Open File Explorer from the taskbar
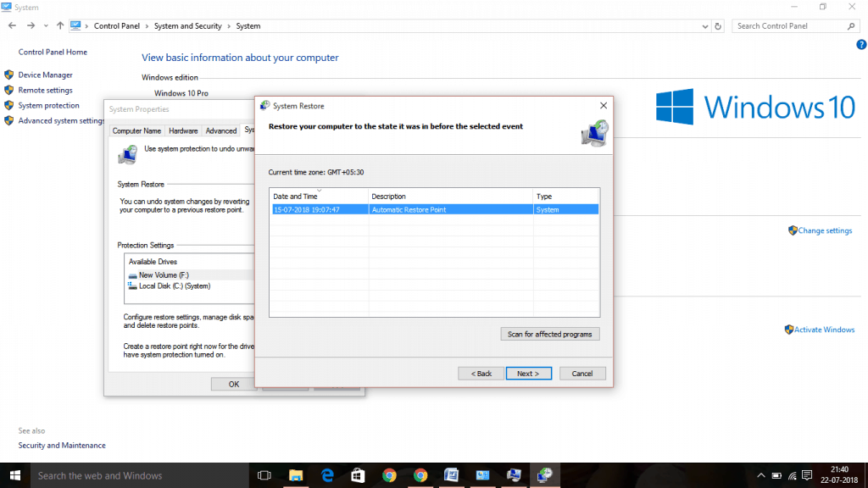Viewport: 868px width, 488px height. (295, 475)
